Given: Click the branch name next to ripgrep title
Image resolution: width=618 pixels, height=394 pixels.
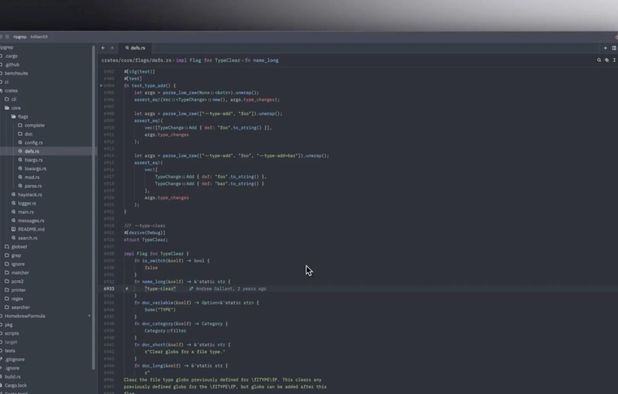Looking at the screenshot, I should (x=39, y=37).
